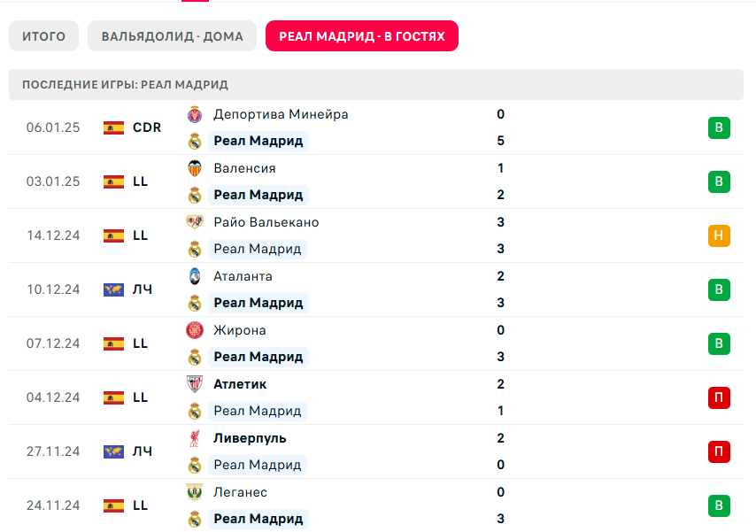Click the Валенсия club crest icon
The image size is (756, 532).
coord(195,168)
